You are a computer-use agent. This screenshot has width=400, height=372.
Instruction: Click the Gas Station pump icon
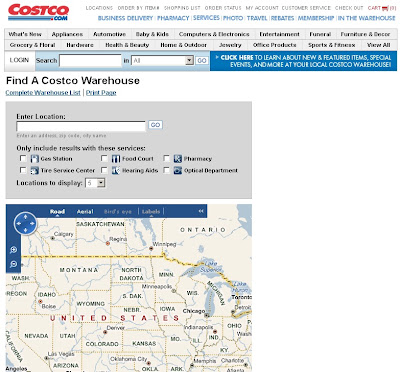(35, 159)
